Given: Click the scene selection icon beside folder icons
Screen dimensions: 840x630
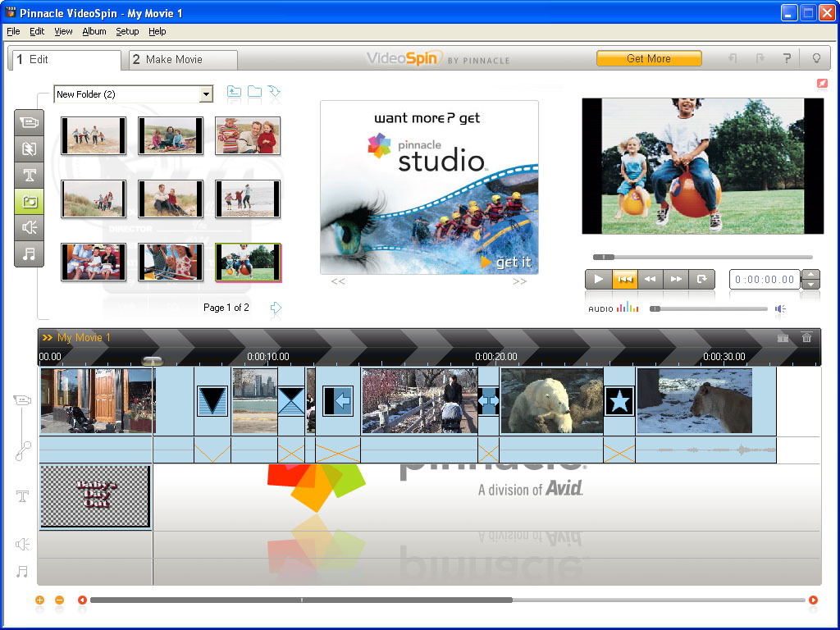Looking at the screenshot, I should [274, 92].
